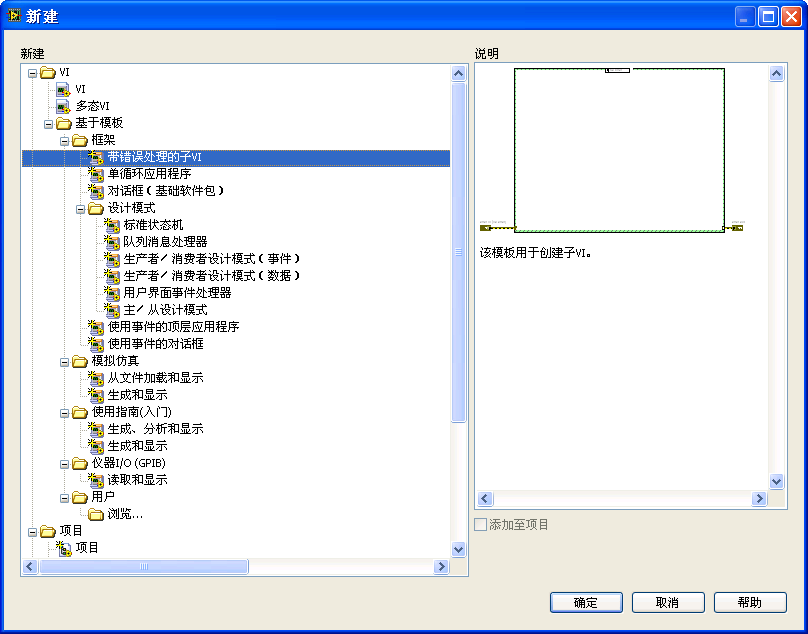Click the block diagram preview thumbnail
The image size is (808, 634).
tap(619, 150)
